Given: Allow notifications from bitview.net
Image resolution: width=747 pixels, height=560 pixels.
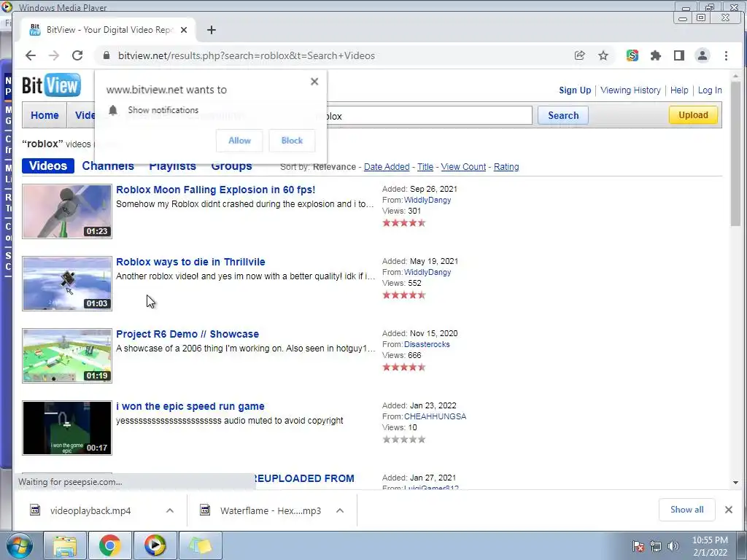Looking at the screenshot, I should [239, 141].
